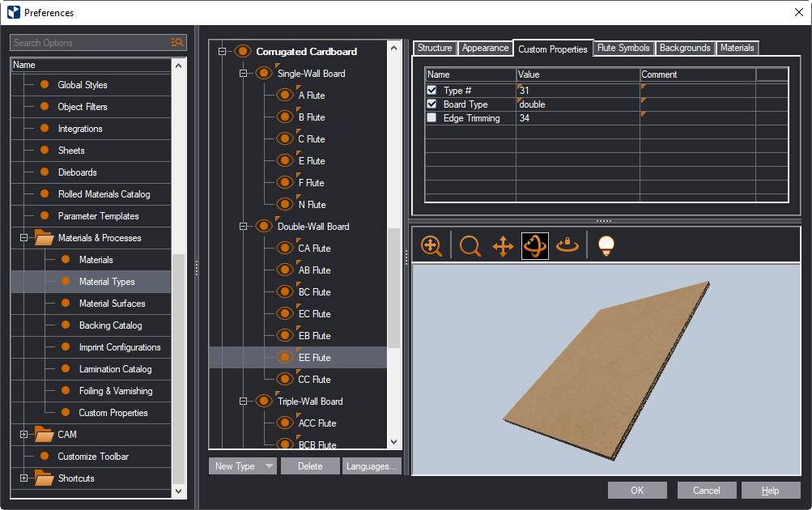The height and width of the screenshot is (510, 812).
Task: Expand the Shortcuts folder
Action: pos(23,478)
